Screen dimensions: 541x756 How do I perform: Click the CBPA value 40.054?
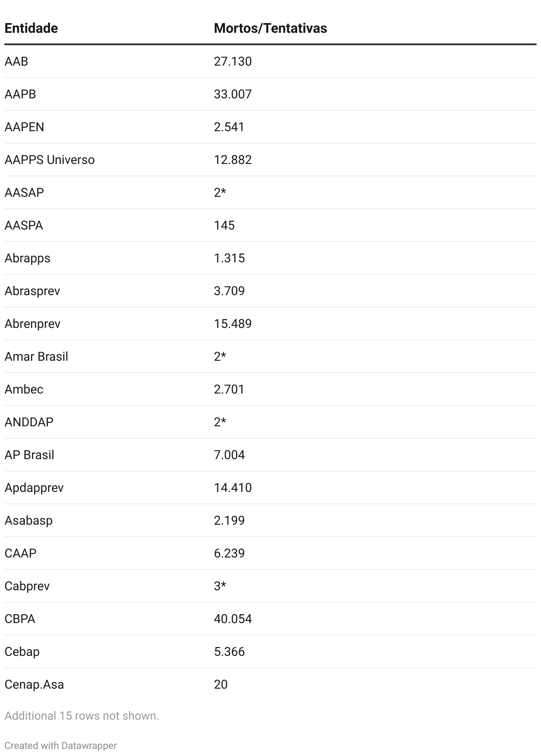click(x=232, y=619)
